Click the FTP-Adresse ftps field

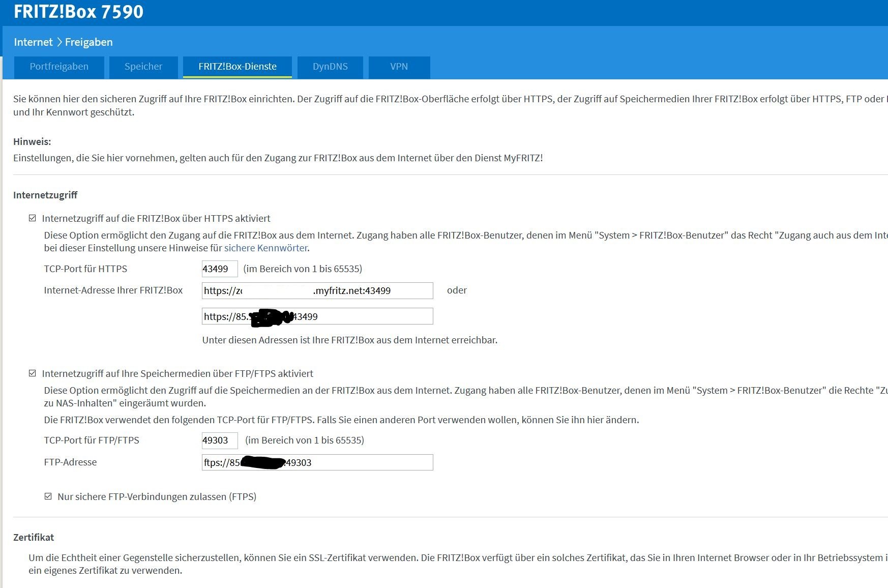coord(317,462)
